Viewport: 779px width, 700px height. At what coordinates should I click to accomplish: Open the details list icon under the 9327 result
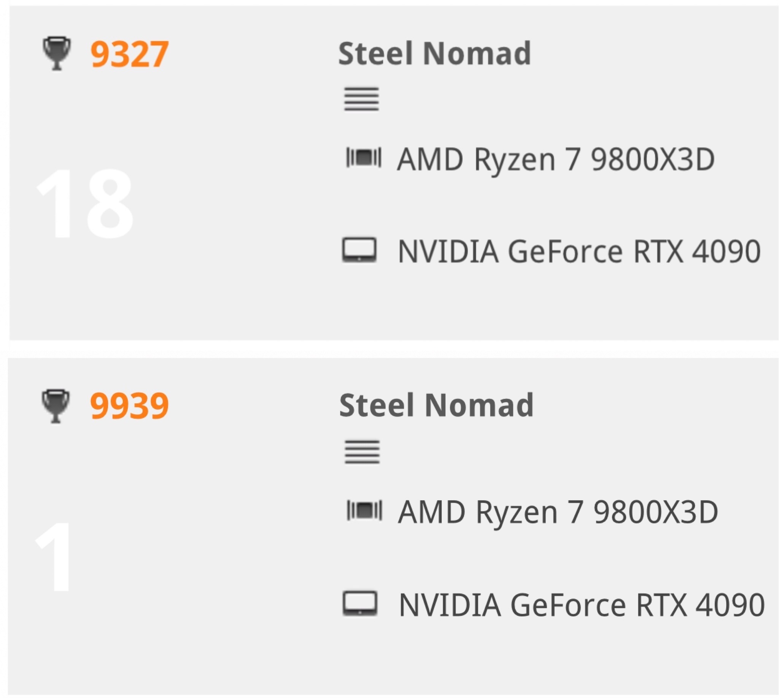click(361, 99)
